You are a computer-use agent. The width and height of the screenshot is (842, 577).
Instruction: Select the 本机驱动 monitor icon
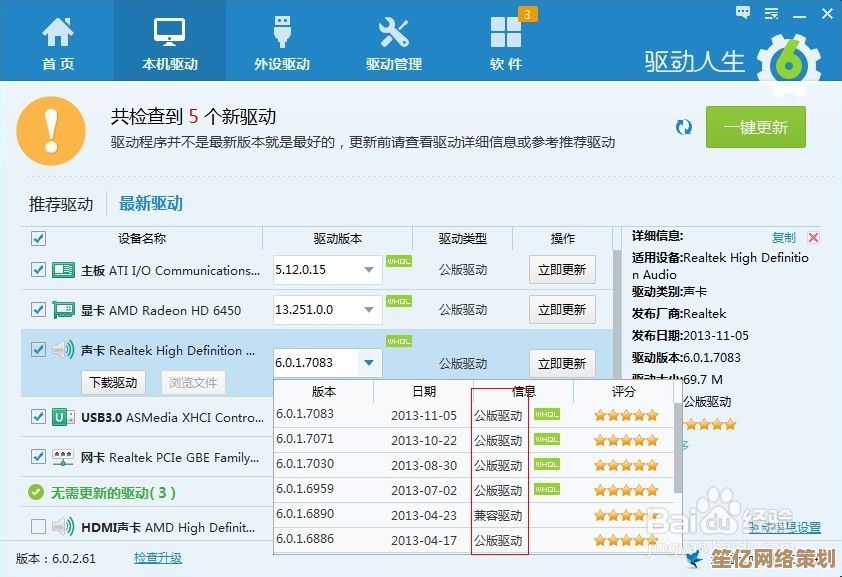(x=169, y=32)
